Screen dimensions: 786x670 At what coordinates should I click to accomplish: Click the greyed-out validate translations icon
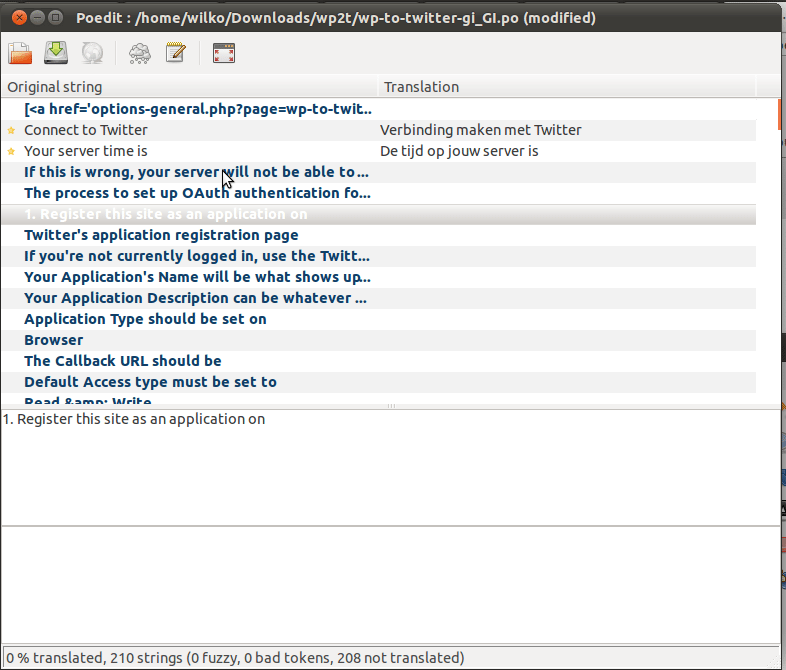(x=93, y=53)
